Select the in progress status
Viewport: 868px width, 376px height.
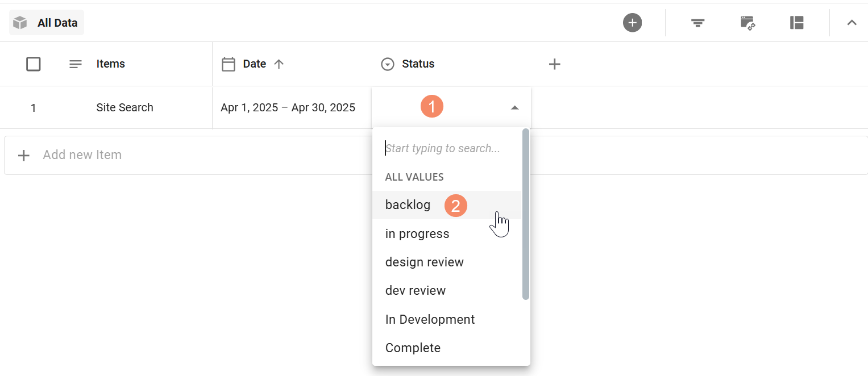[x=417, y=233]
